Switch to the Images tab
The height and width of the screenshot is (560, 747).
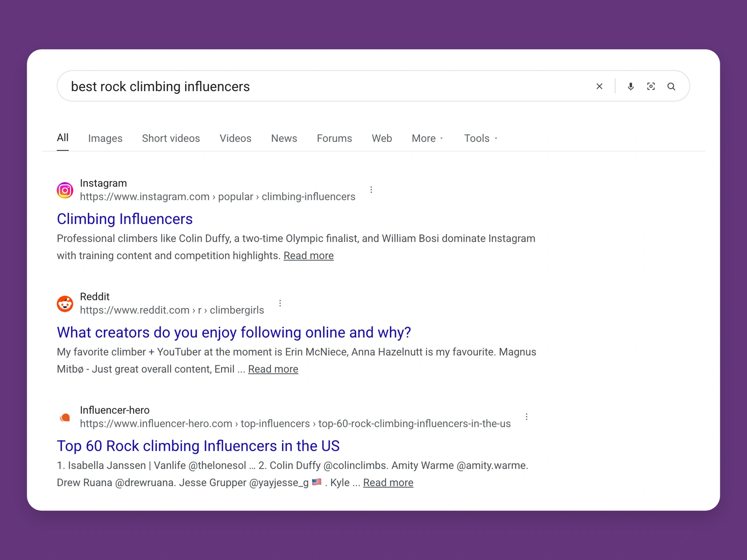click(x=105, y=138)
